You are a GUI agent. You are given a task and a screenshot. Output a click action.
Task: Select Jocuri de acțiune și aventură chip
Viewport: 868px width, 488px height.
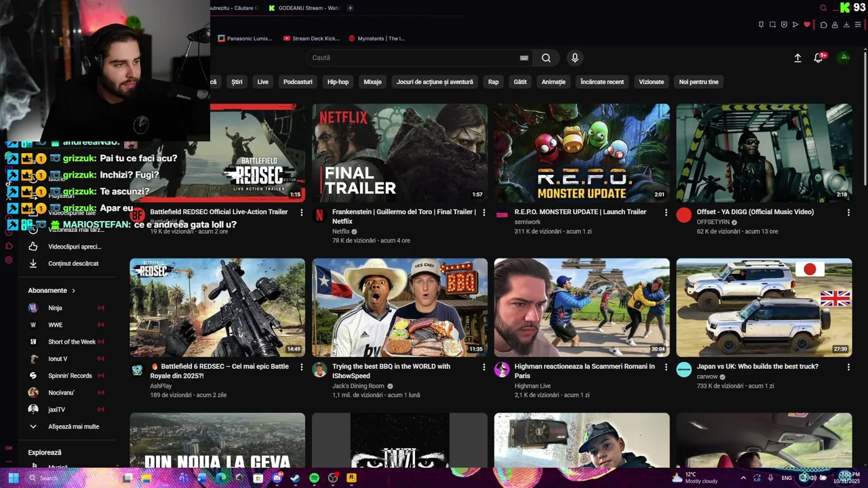(x=435, y=82)
